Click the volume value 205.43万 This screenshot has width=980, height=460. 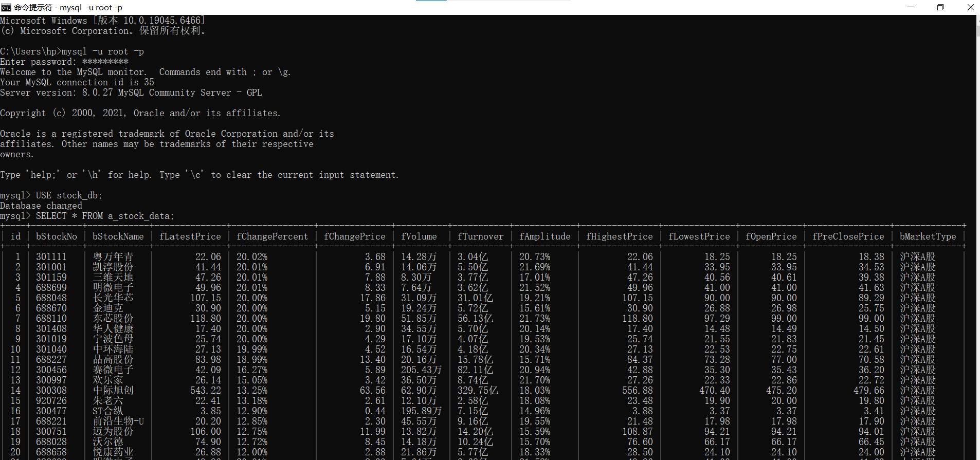pyautogui.click(x=422, y=370)
